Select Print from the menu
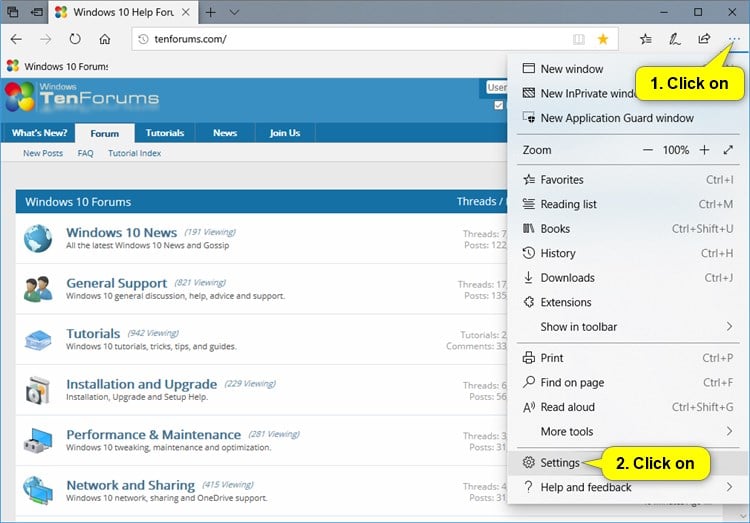750x523 pixels. pos(628,358)
